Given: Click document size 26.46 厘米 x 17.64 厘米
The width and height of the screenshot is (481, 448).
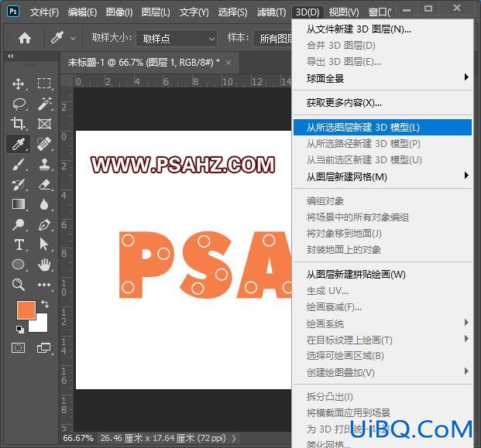Looking at the screenshot, I should click(163, 439).
